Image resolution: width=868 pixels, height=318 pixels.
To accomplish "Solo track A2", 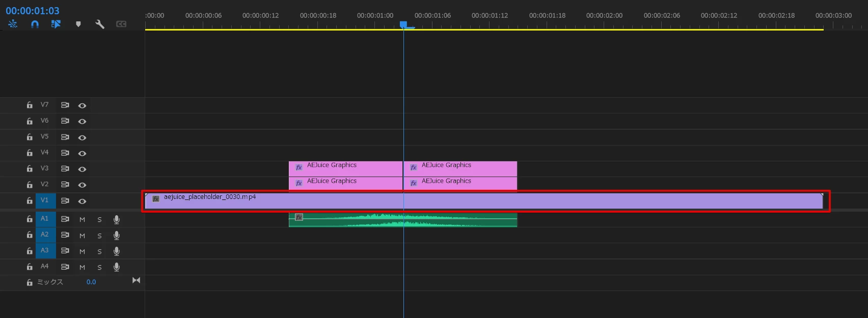I will [x=99, y=236].
